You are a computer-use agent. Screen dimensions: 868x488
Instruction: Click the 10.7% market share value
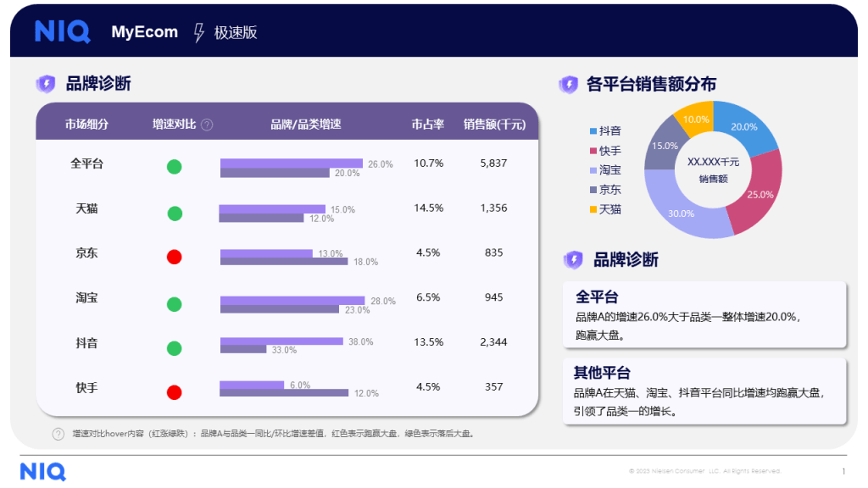pos(428,164)
